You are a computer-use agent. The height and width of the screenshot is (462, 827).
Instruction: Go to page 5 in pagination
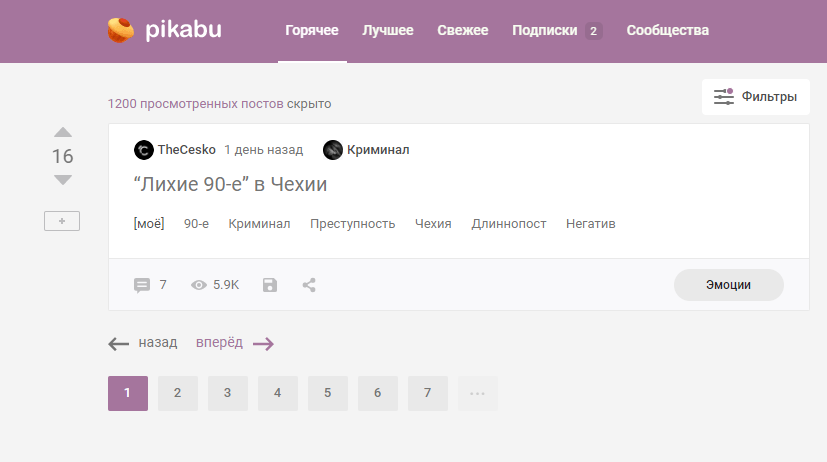click(x=328, y=393)
